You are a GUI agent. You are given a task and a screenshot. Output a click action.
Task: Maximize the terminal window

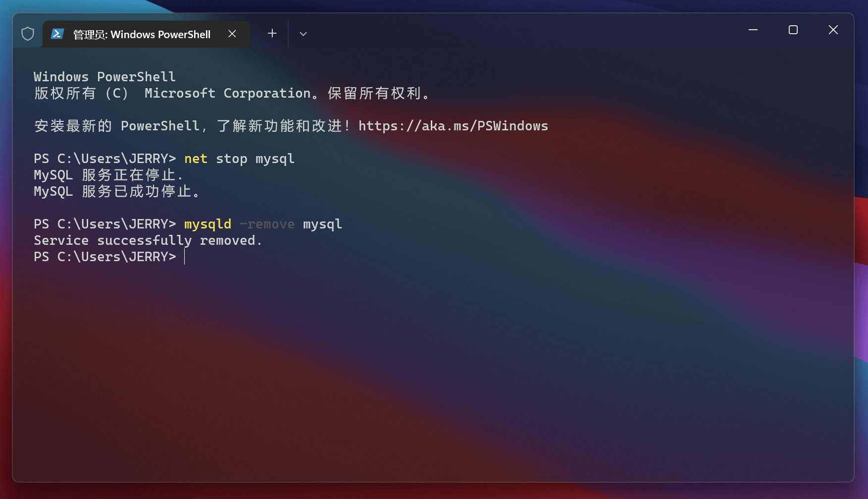(793, 30)
